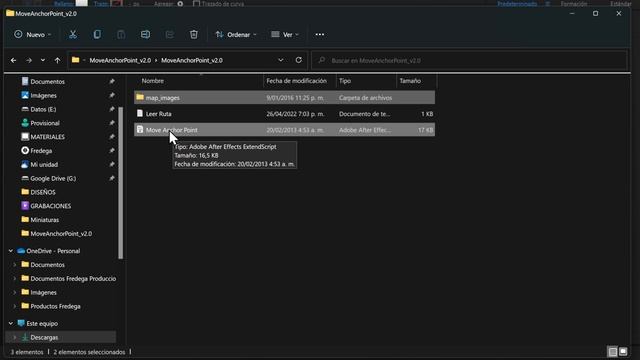Image resolution: width=640 pixels, height=360 pixels.
Task: Click the Rename toolbar icon
Action: coord(145,35)
